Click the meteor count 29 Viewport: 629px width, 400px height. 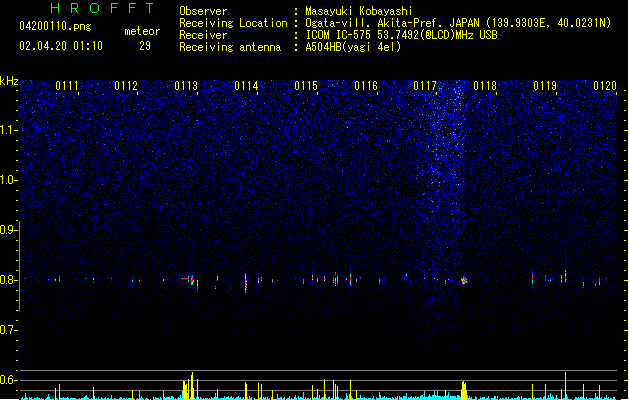click(145, 46)
